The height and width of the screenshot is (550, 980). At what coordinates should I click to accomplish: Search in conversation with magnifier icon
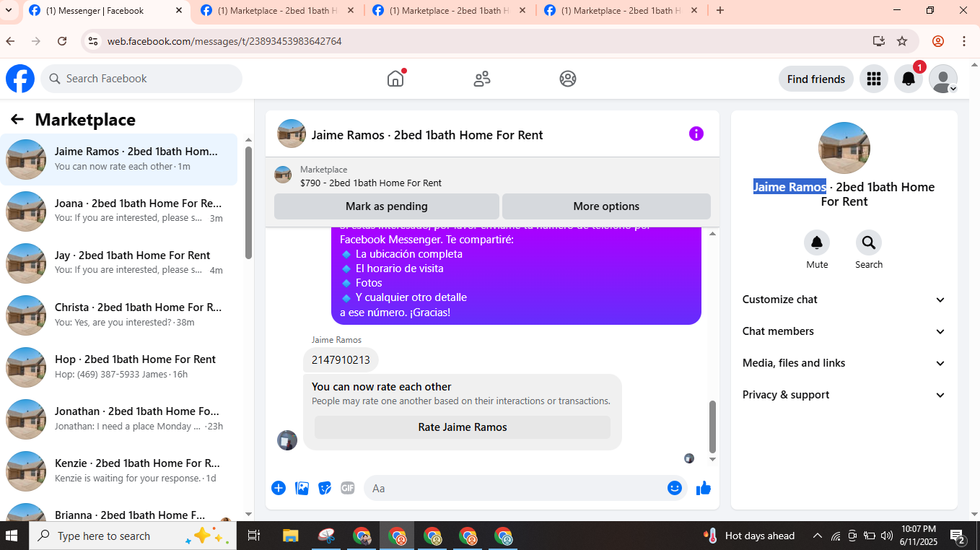point(869,243)
